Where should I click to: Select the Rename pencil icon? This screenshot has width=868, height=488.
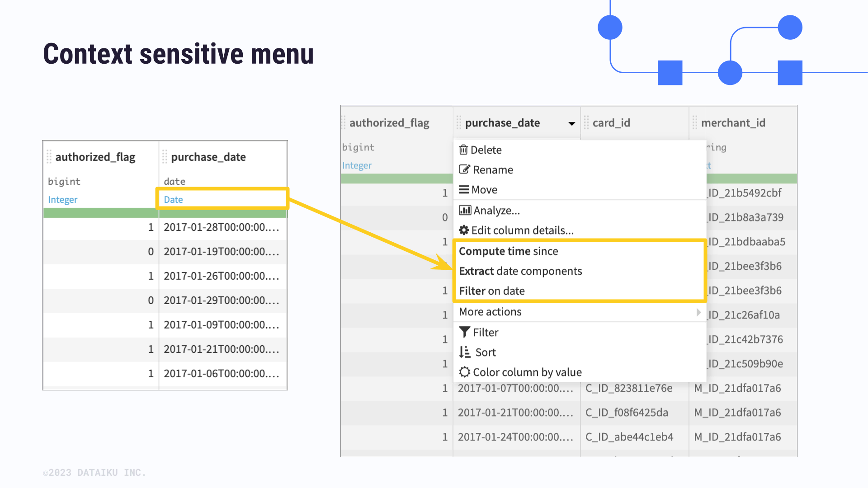point(464,169)
